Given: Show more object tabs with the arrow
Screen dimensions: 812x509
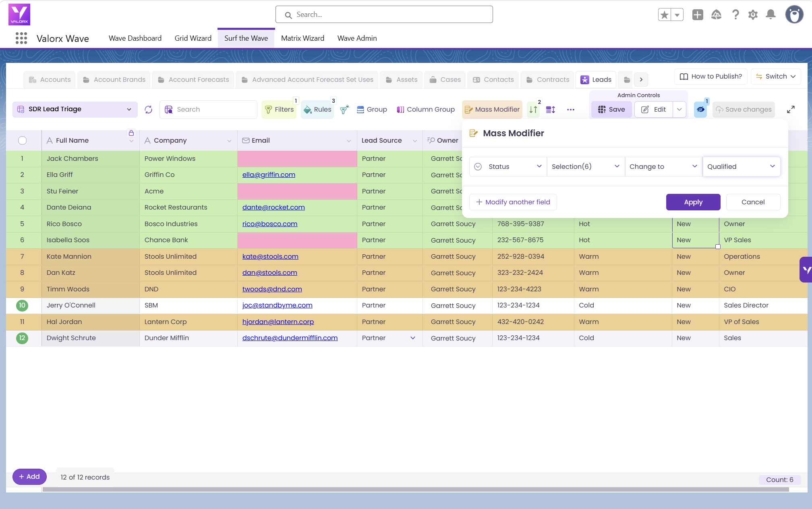Looking at the screenshot, I should tap(641, 80).
